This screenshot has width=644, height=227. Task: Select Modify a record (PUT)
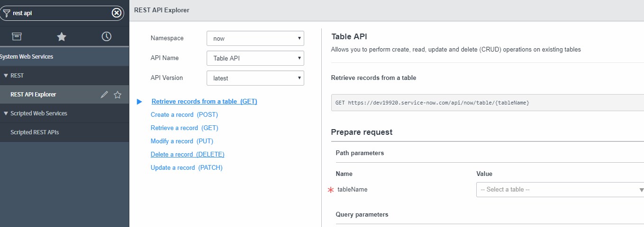(x=183, y=141)
